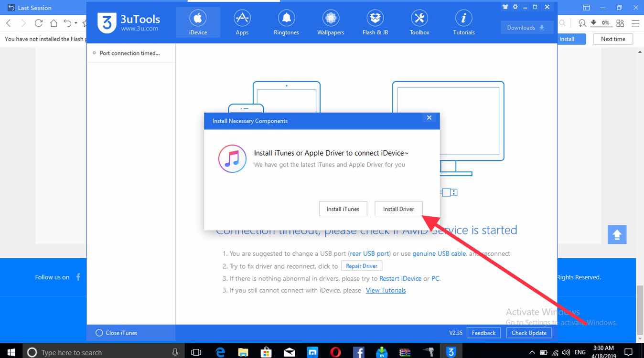Click the V2.35 version text
Screen dimensions: 644x358
tap(456, 333)
